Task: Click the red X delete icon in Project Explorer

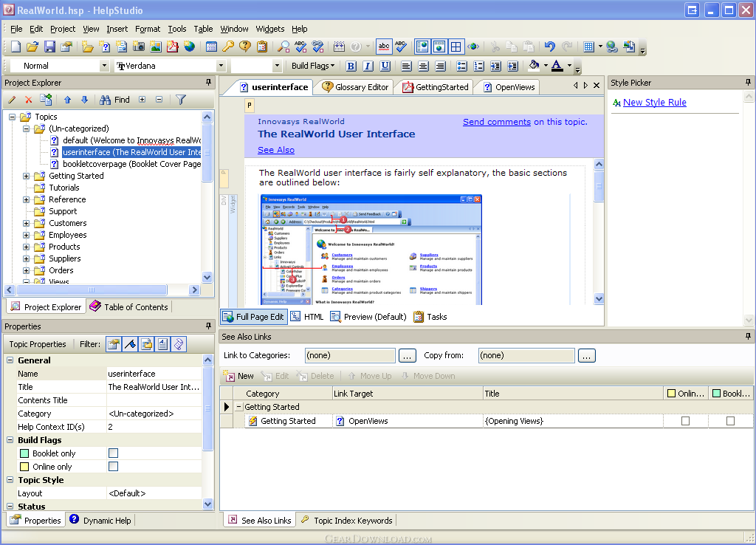Action: (x=29, y=100)
